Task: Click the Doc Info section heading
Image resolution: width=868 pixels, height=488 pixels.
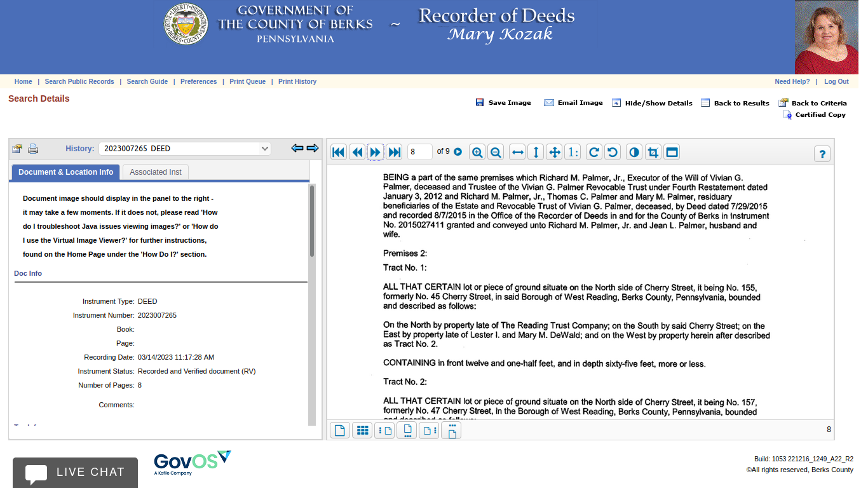Action: coord(28,273)
